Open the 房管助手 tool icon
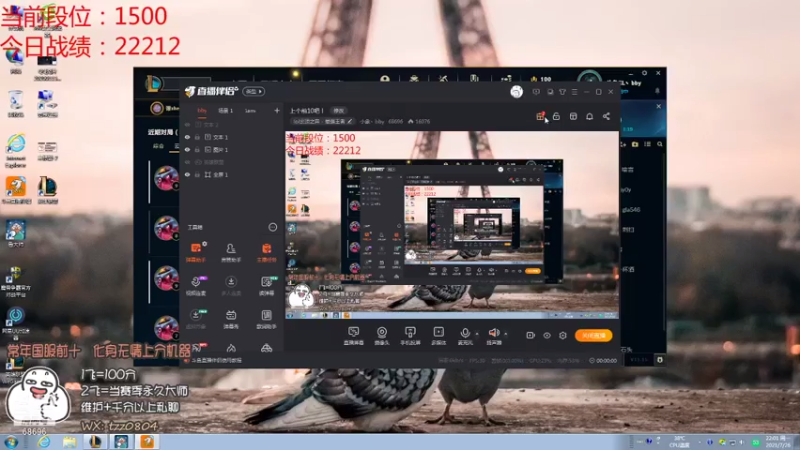The image size is (800, 450). [x=231, y=252]
